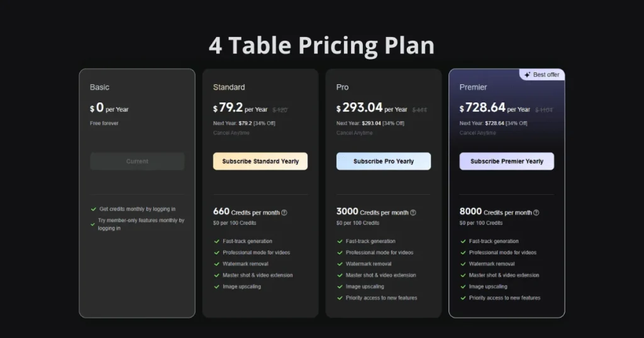Select the Best offer badge
This screenshot has height=338, width=644.
click(x=542, y=75)
